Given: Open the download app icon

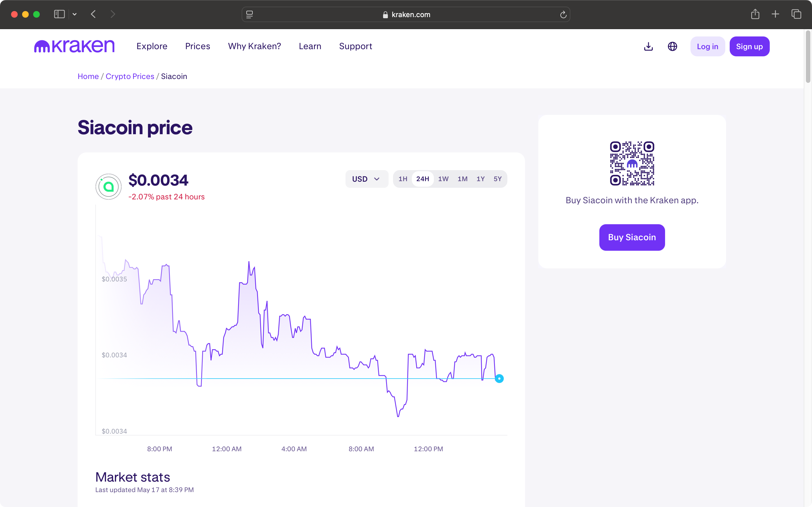Looking at the screenshot, I should click(648, 46).
